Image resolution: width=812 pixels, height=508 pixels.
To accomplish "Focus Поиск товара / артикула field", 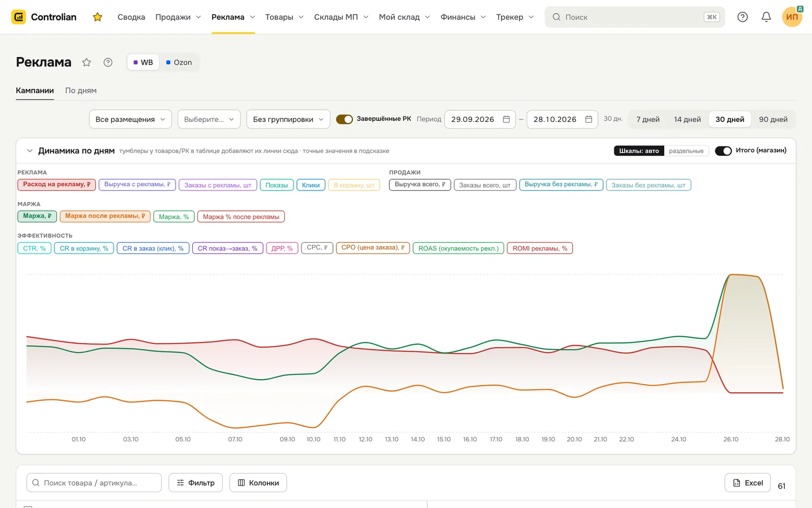I will (x=94, y=483).
